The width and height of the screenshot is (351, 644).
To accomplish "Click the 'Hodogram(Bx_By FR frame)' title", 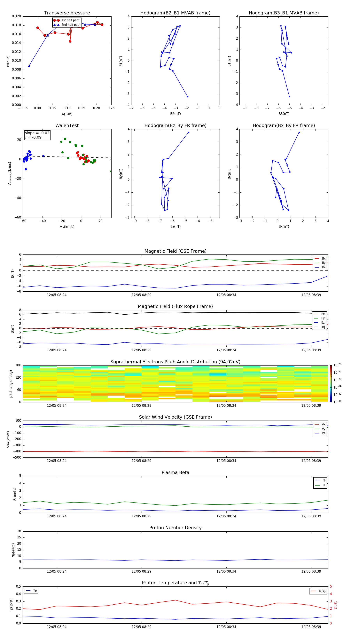I will click(284, 125).
